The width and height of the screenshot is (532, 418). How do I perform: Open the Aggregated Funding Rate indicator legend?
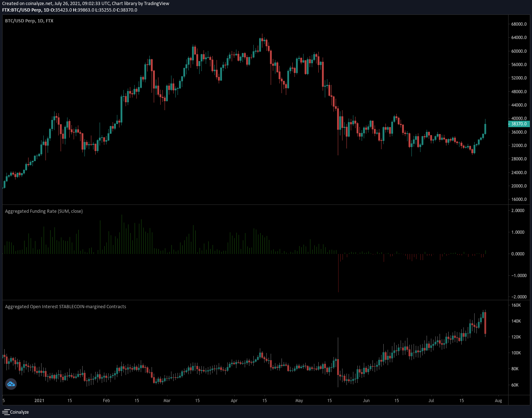click(44, 211)
